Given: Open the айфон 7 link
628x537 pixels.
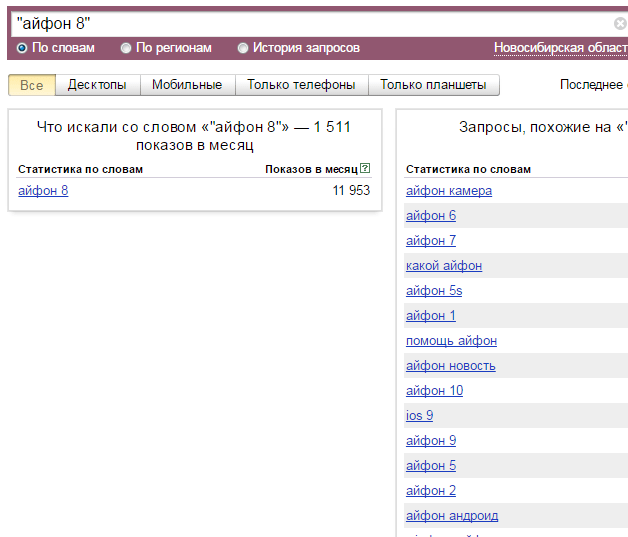Looking at the screenshot, I should [x=431, y=240].
